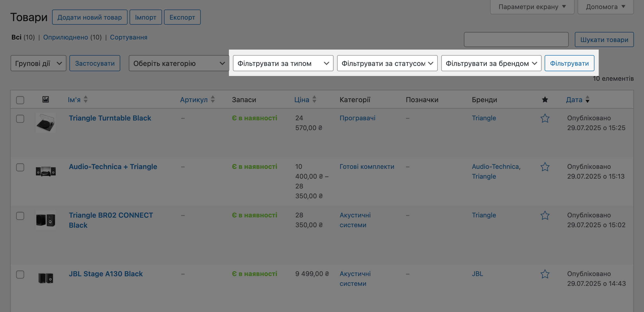Open the Фільтрувати за типом dropdown
The width and height of the screenshot is (644, 312).
point(283,63)
